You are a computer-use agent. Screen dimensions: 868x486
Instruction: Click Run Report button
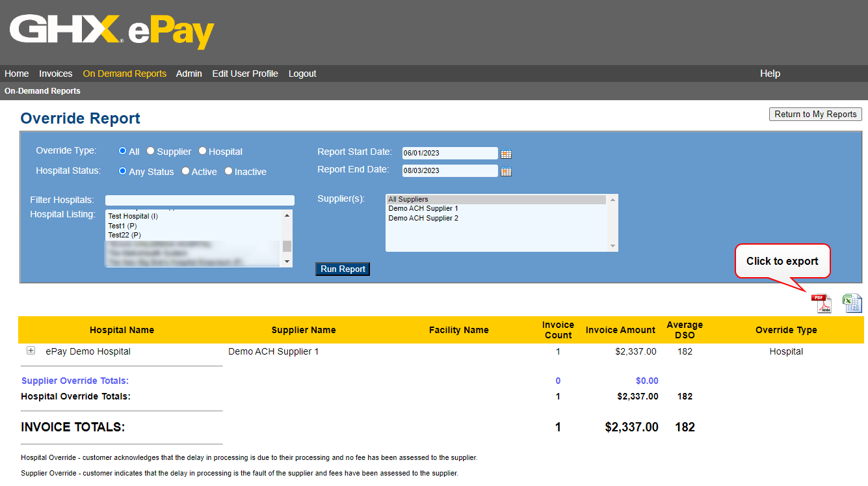pyautogui.click(x=343, y=269)
